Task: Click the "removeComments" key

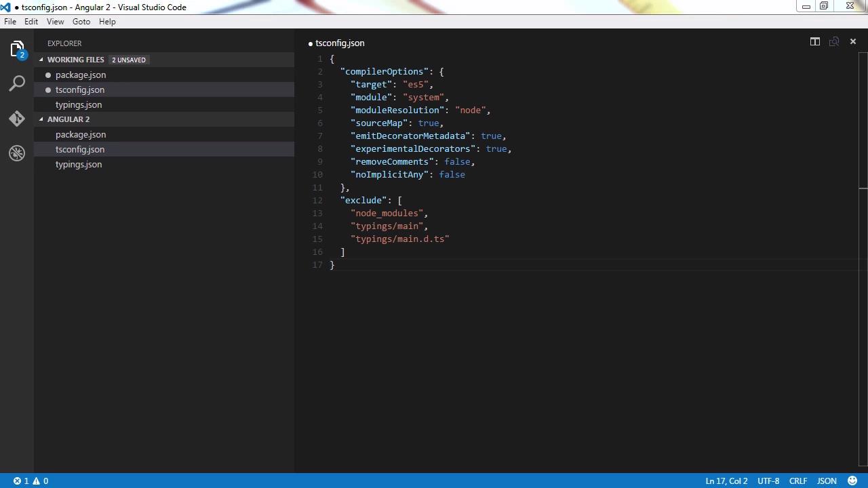Action: click(392, 161)
